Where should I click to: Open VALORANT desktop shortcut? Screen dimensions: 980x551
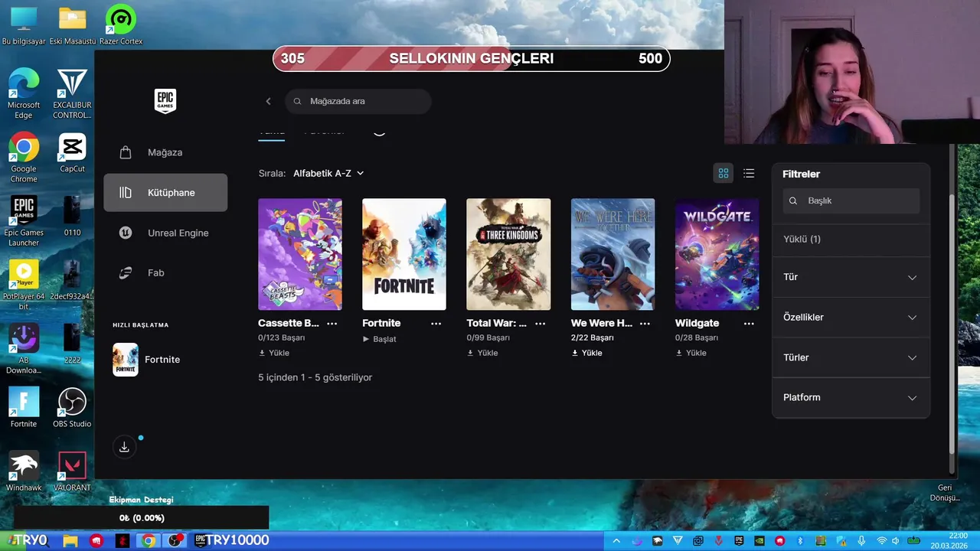point(72,471)
